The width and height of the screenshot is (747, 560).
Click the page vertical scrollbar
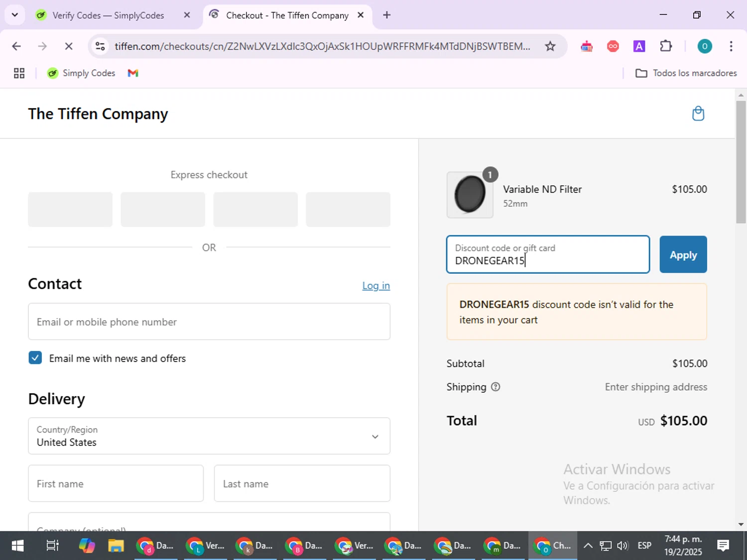click(741, 162)
